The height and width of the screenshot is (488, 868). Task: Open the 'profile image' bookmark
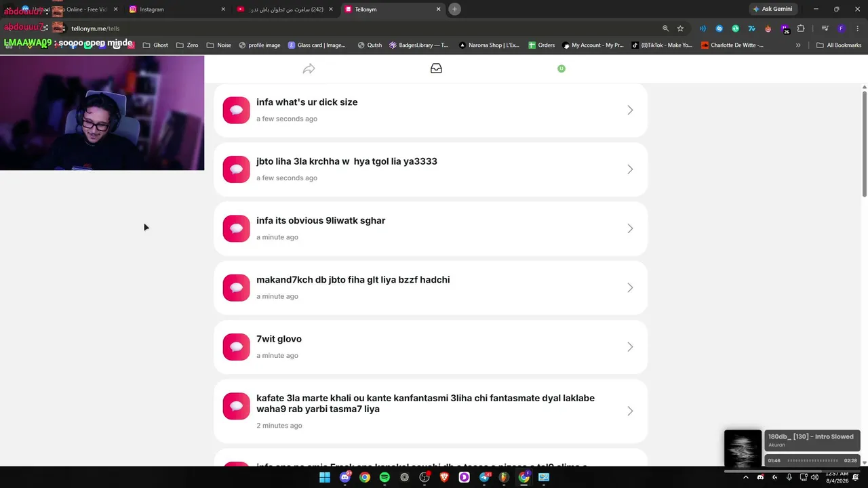coord(260,45)
